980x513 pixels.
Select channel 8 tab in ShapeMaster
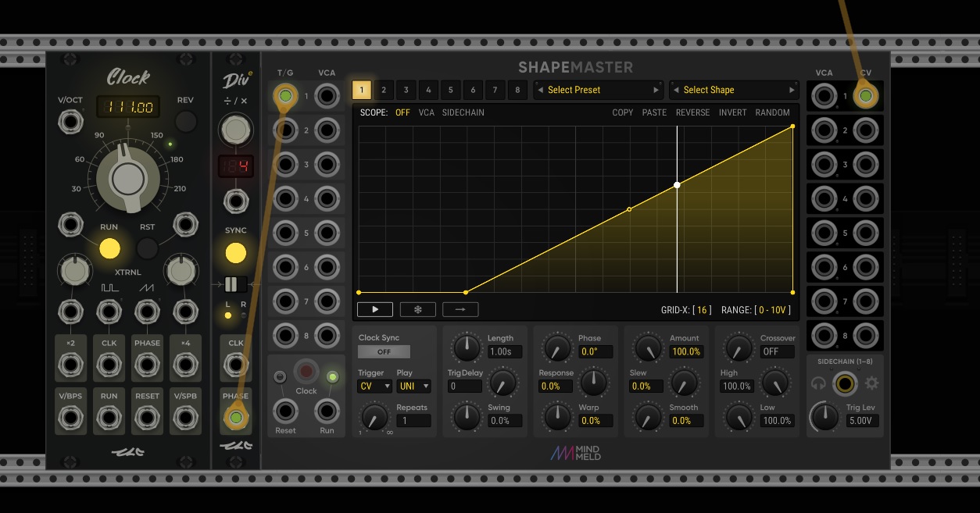(x=517, y=90)
